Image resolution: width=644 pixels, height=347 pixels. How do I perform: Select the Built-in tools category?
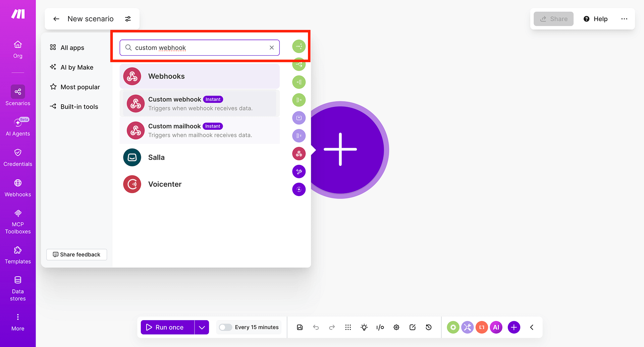tap(74, 107)
